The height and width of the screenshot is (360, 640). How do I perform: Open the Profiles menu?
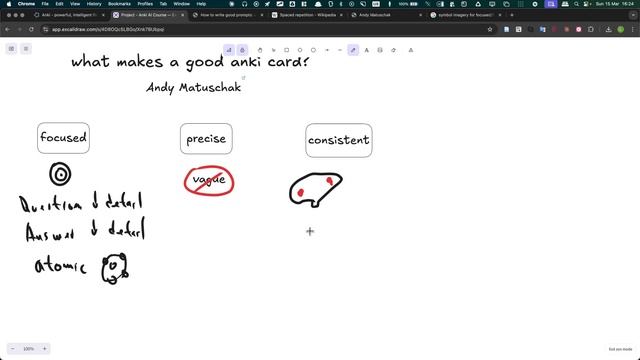[x=145, y=4]
